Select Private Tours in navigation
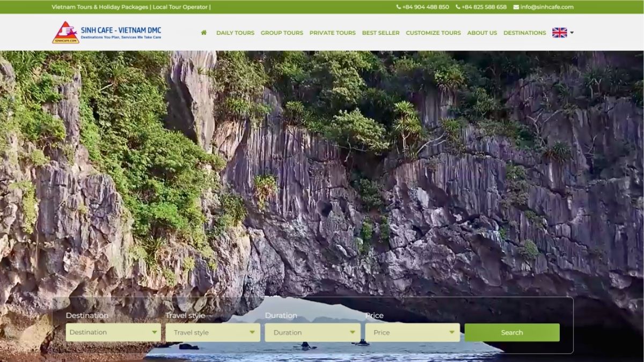This screenshot has width=644, height=362. [333, 33]
